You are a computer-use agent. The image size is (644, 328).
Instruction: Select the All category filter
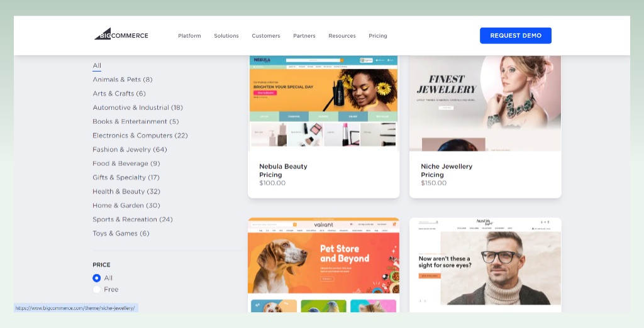point(97,66)
